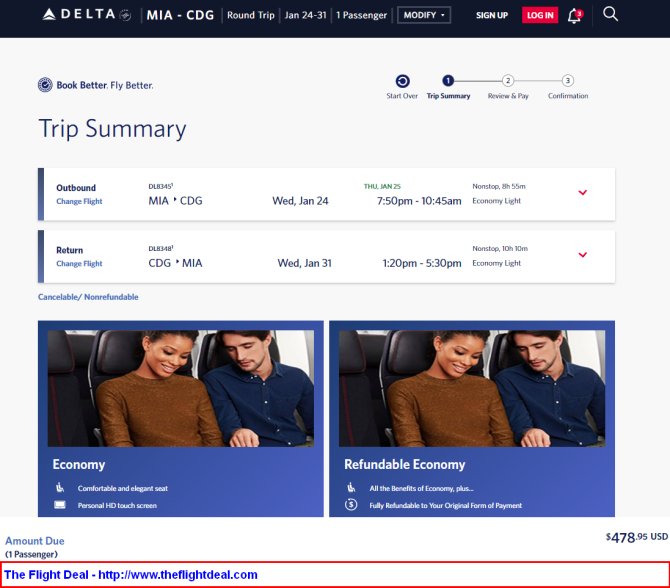The image size is (670, 588).
Task: Click 7:50pm - 10:45am departure times
Action: click(419, 201)
